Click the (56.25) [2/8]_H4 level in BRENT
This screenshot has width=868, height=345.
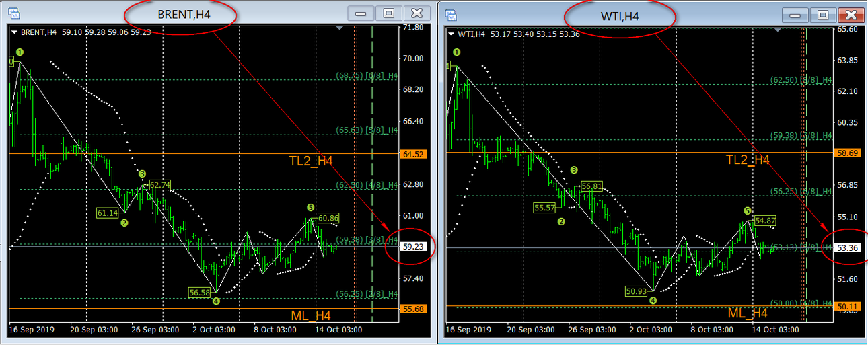(x=367, y=294)
